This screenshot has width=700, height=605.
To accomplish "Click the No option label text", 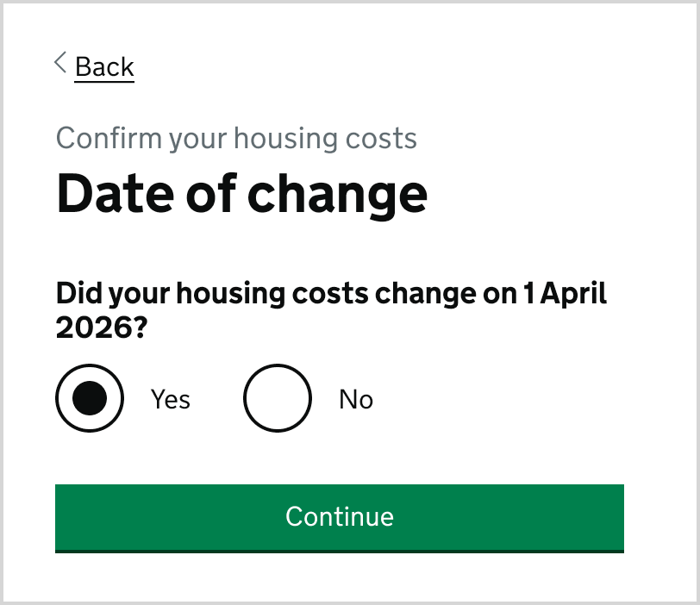I will coord(355,399).
